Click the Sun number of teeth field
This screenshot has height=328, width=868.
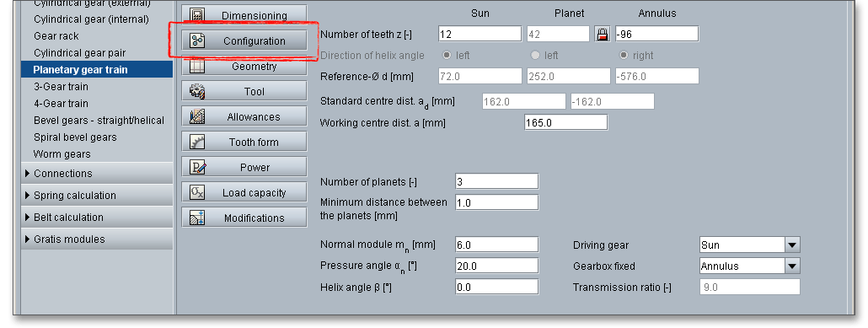(x=480, y=34)
